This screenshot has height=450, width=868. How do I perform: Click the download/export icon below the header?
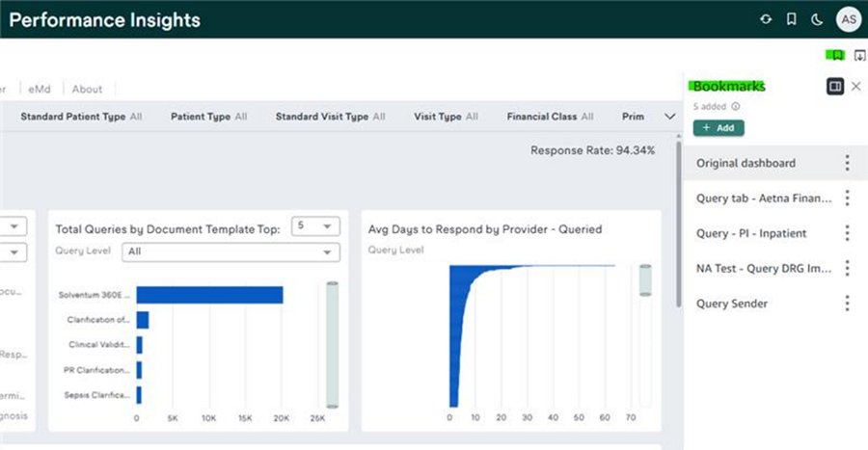click(859, 55)
